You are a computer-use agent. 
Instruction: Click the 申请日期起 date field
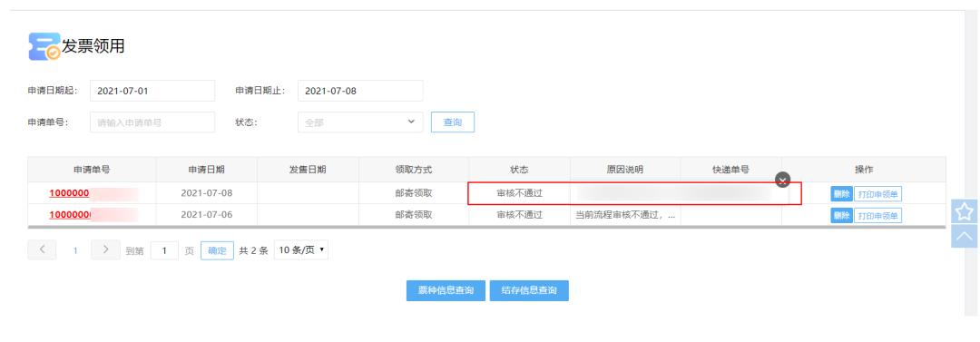(152, 91)
